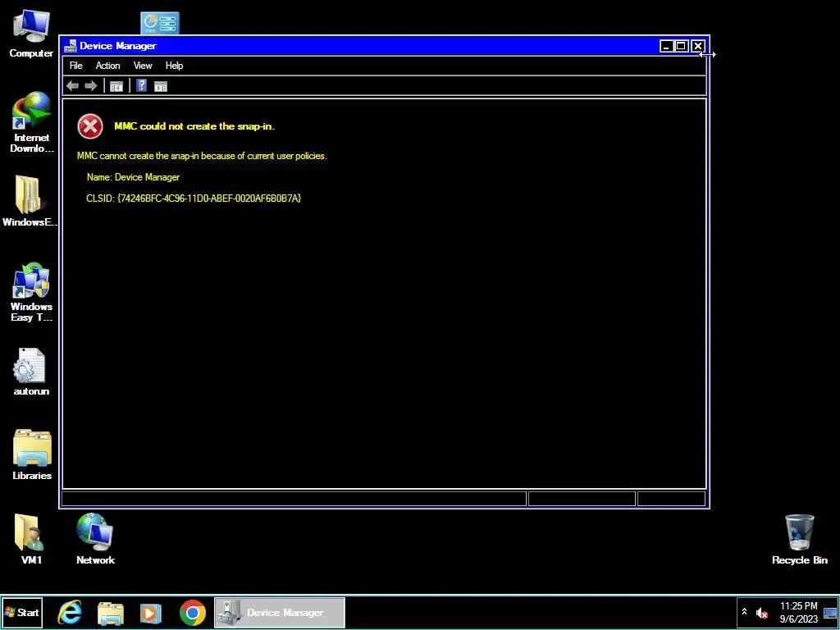Click the CLSID value text

click(x=209, y=199)
